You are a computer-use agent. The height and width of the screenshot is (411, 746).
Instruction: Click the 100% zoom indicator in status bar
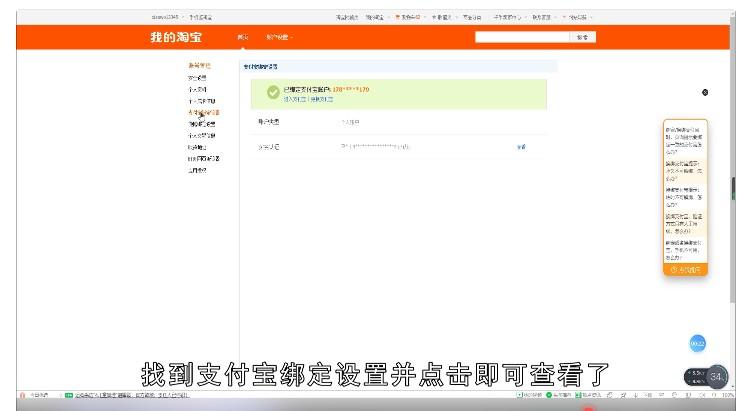pyautogui.click(x=728, y=395)
